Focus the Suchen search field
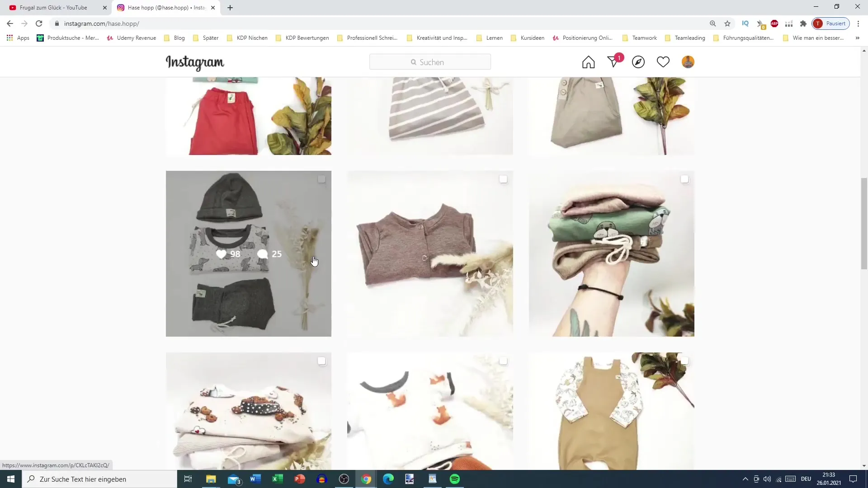This screenshot has height=488, width=868. click(430, 62)
